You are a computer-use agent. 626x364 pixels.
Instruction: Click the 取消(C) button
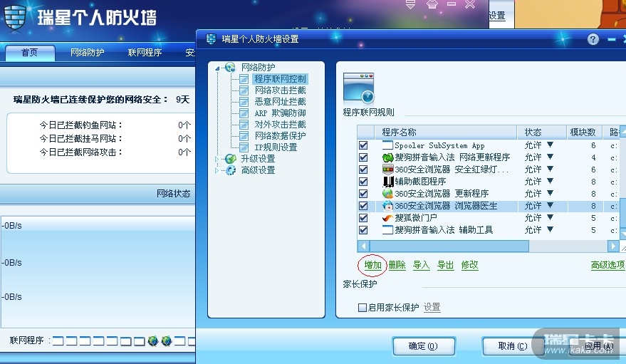[x=513, y=346]
